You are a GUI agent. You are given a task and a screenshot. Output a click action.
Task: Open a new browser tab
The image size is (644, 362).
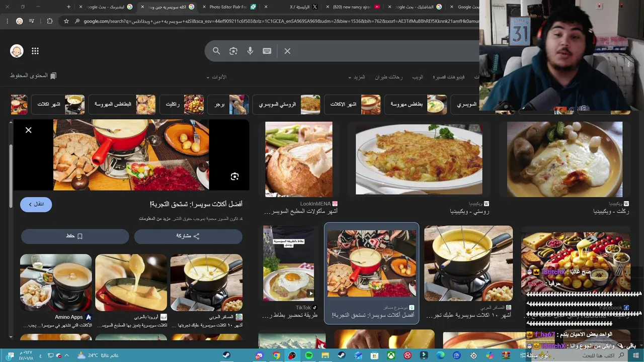click(x=69, y=7)
